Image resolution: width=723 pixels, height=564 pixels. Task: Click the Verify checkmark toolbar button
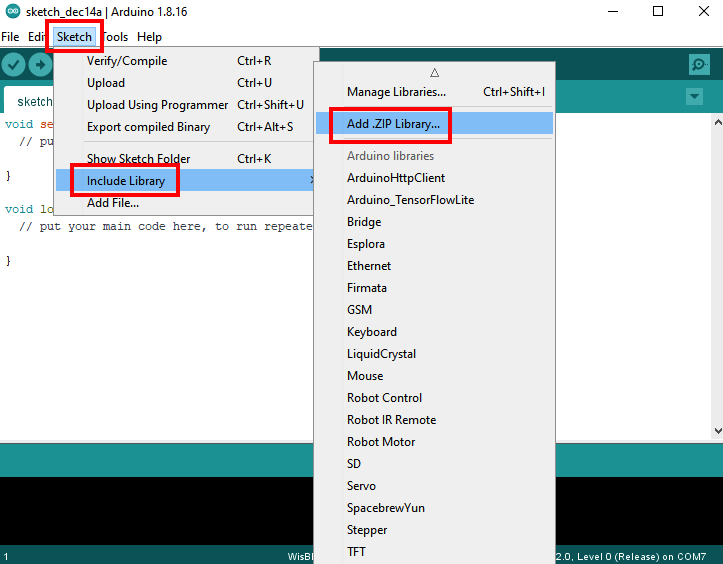[x=13, y=65]
